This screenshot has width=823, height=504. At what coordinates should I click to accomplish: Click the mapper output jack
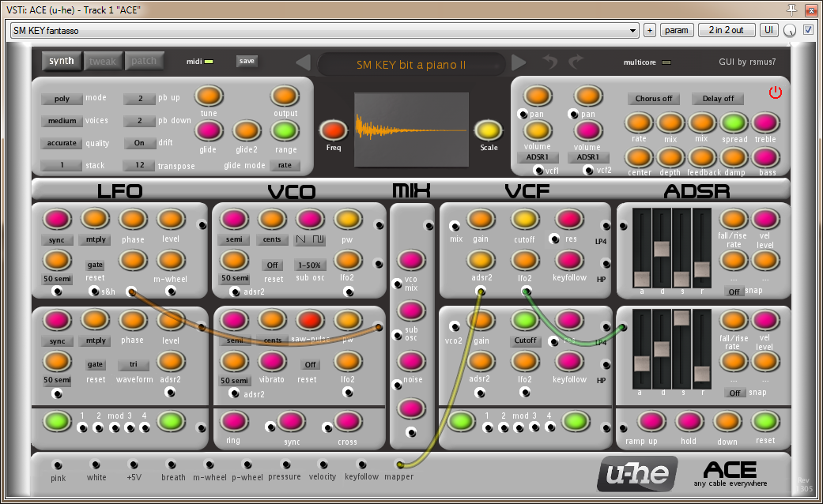399,465
